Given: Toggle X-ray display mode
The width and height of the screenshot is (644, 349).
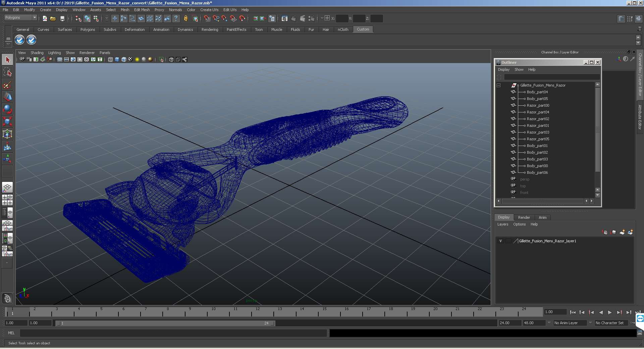Looking at the screenshot, I should click(x=171, y=59).
